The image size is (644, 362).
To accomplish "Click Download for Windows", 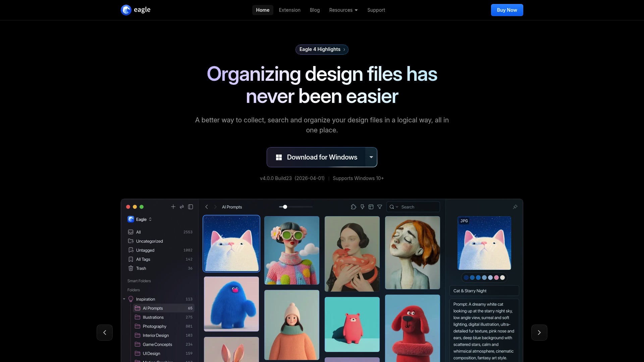I will [x=316, y=157].
